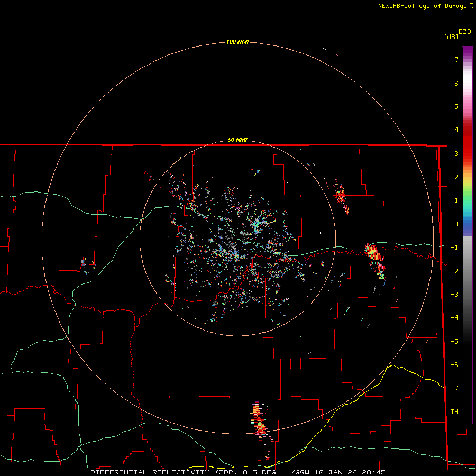This screenshot has width=476, height=476.
Task: Click the "TH" threshold label on scale
Action: [454, 412]
